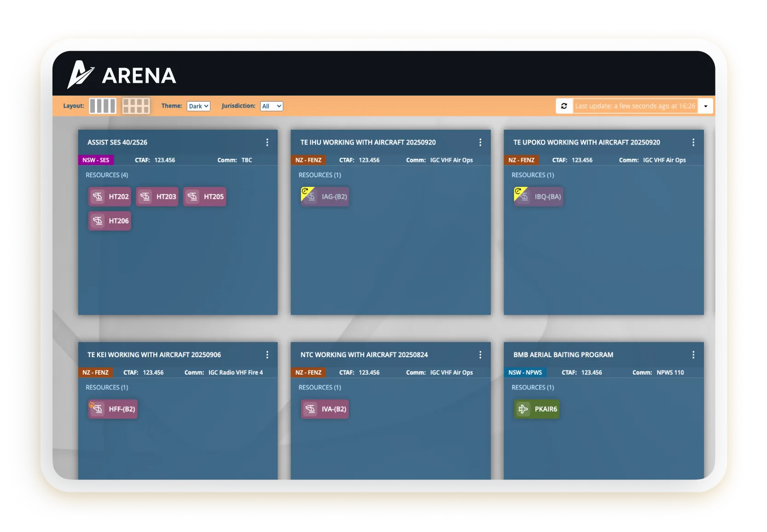Viewport: 767px width, 532px height.
Task: Click the last update status field
Action: pos(635,106)
